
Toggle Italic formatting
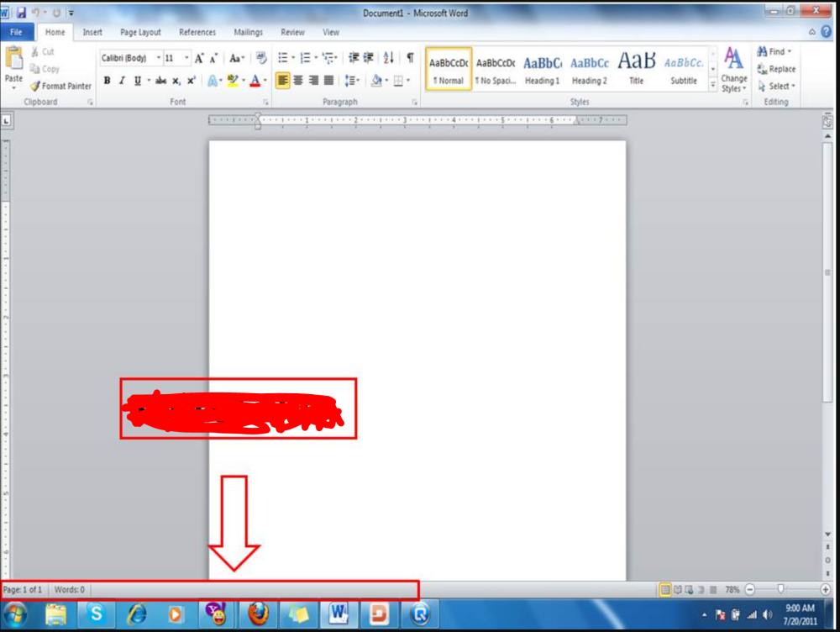click(x=122, y=81)
